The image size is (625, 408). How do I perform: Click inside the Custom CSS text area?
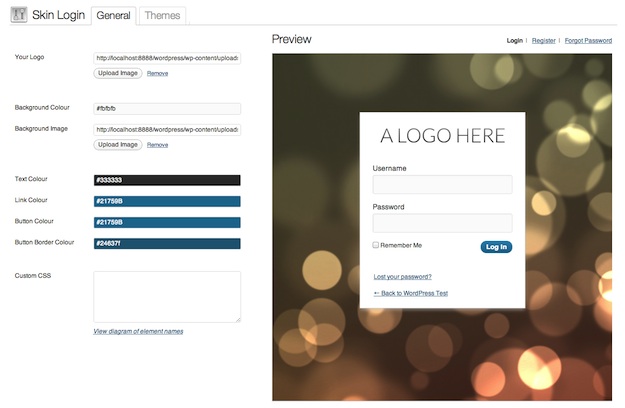[167, 296]
